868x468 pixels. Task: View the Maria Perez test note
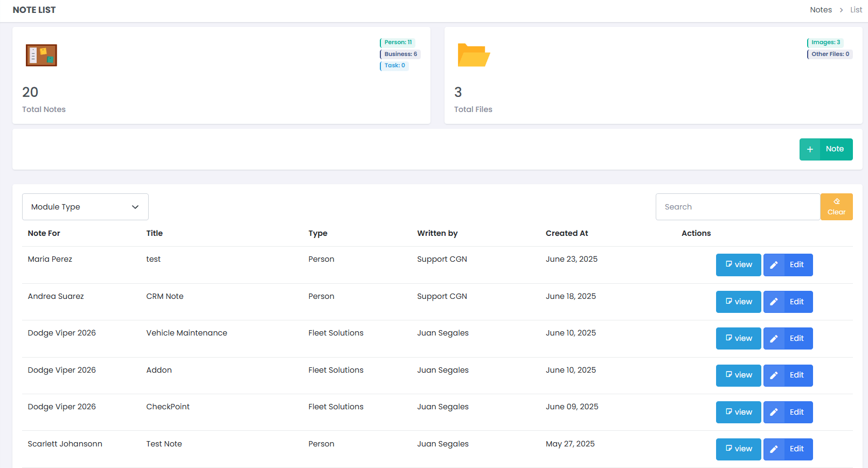(x=738, y=265)
